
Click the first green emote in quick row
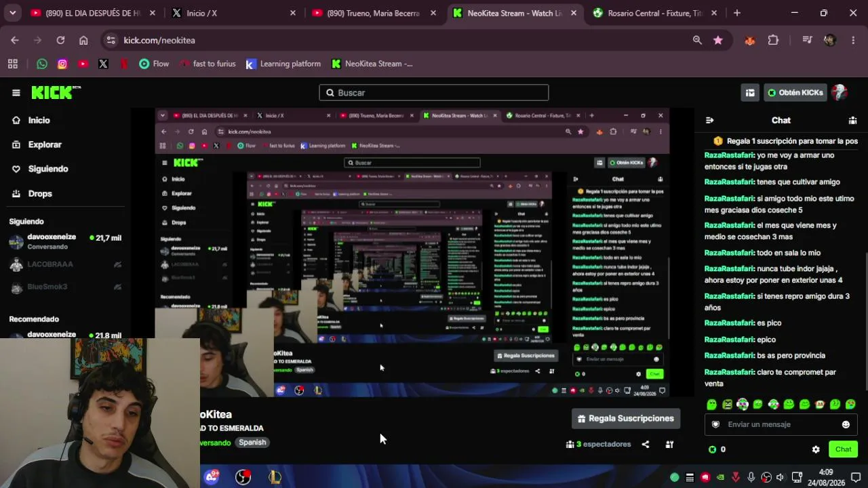tap(711, 405)
